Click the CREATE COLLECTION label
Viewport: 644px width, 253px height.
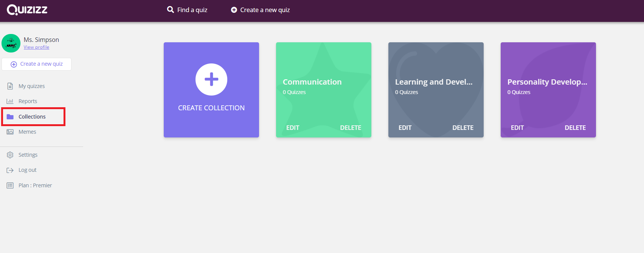[x=211, y=108]
